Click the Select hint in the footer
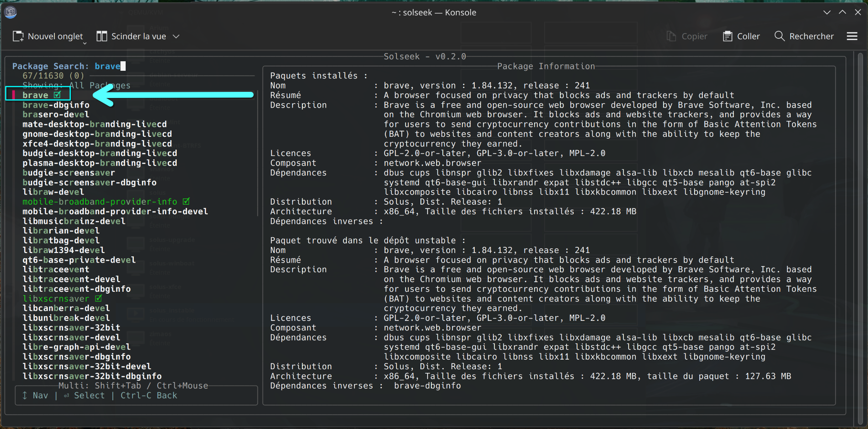 [x=89, y=396]
